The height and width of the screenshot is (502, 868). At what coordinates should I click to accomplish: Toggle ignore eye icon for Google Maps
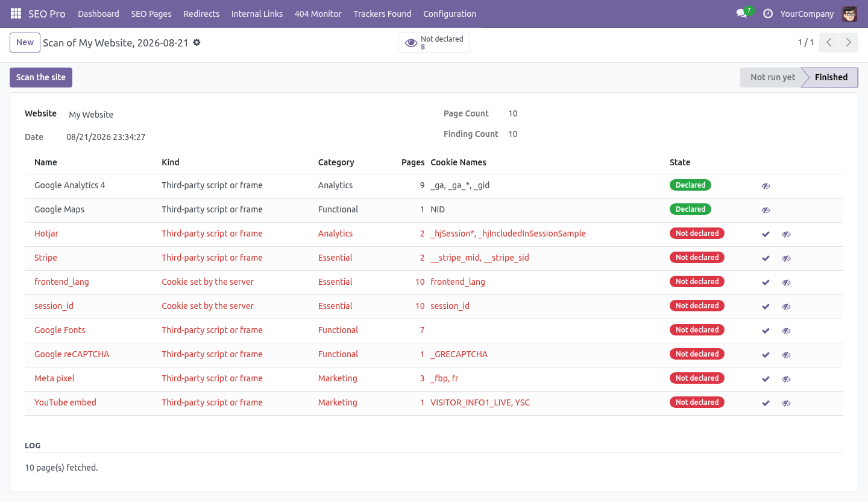(x=766, y=210)
